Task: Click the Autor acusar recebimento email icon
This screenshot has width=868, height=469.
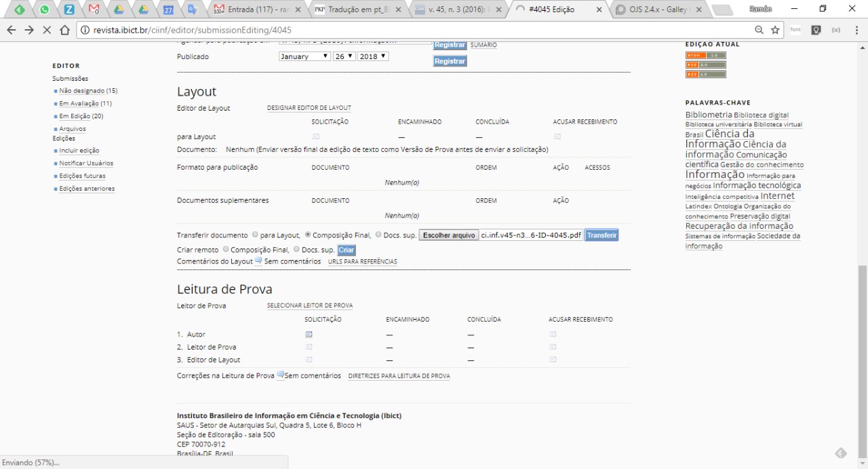Action: pyautogui.click(x=553, y=334)
